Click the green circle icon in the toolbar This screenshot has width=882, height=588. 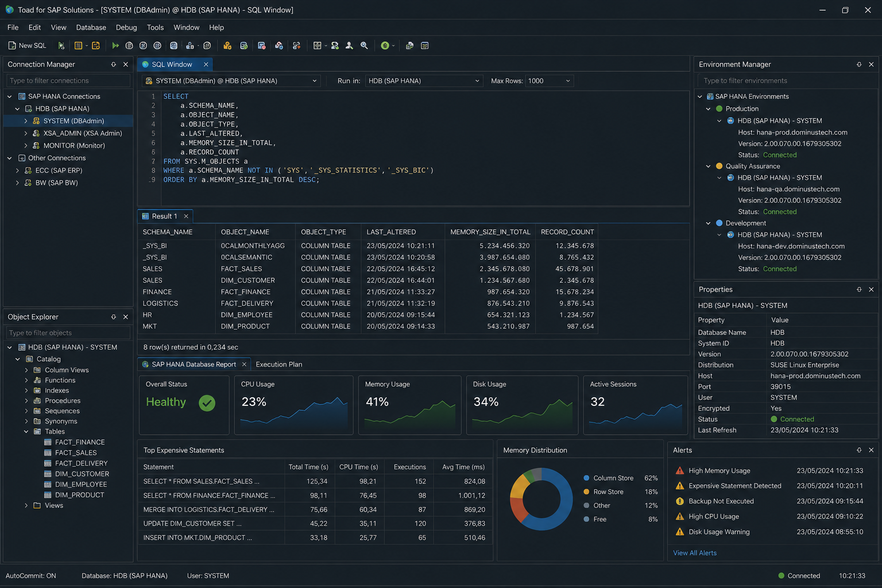[385, 45]
